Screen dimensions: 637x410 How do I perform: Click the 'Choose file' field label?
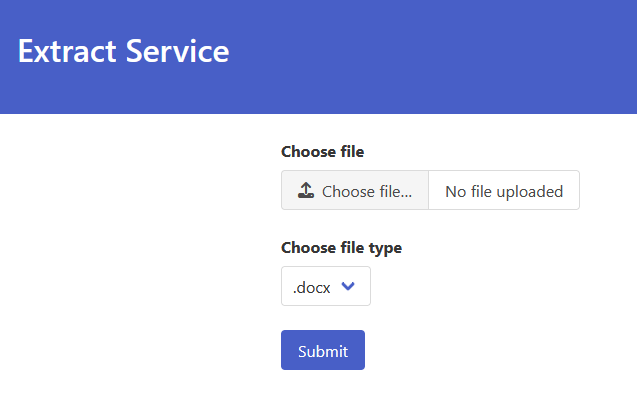click(323, 152)
